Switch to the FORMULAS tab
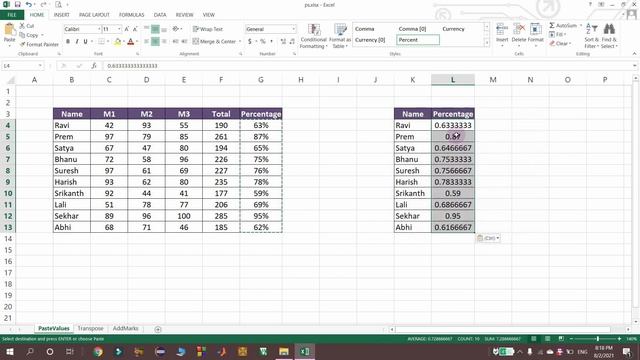Image resolution: width=640 pixels, height=360 pixels. click(x=131, y=15)
